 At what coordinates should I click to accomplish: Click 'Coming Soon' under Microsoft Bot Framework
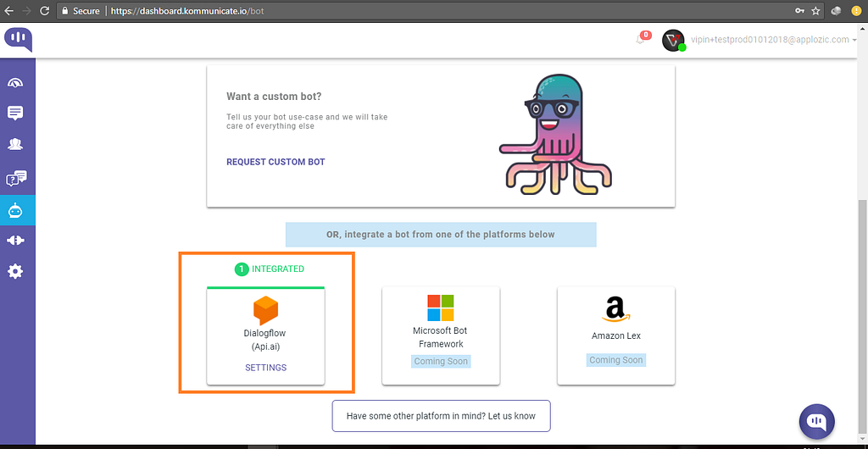click(441, 361)
